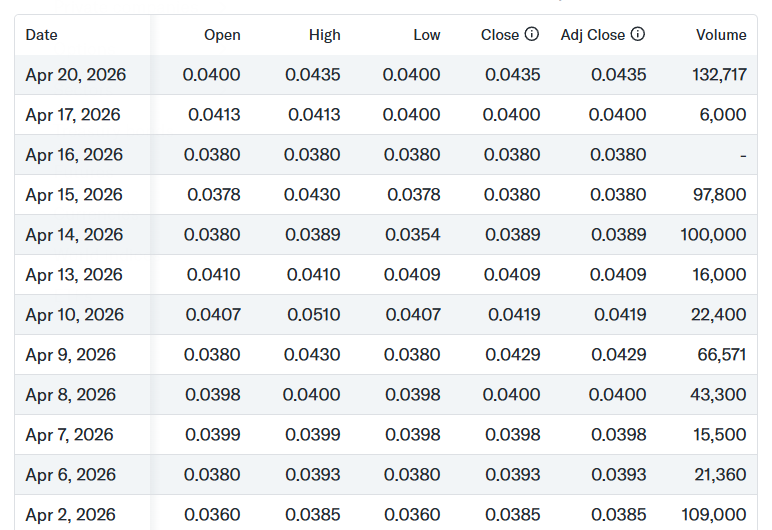The image size is (772, 530).
Task: Click the Date column header
Action: coord(42,35)
